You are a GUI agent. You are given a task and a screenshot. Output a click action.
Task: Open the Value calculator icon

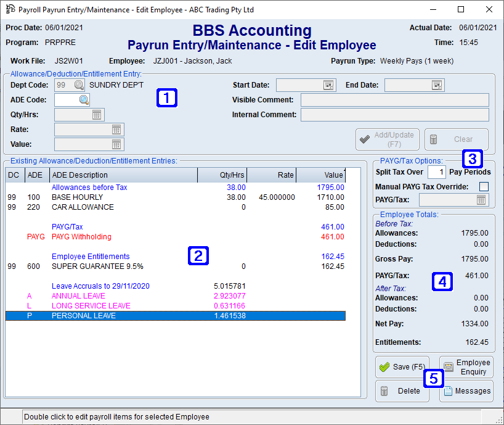[118, 144]
